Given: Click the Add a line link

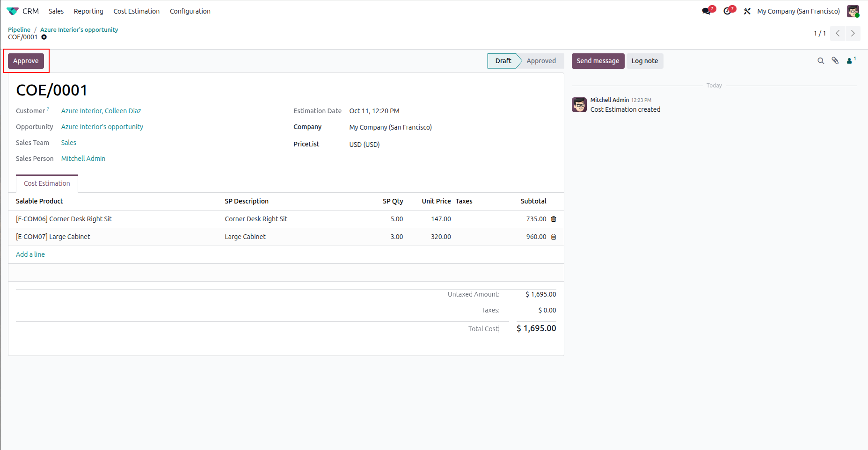Looking at the screenshot, I should click(30, 254).
